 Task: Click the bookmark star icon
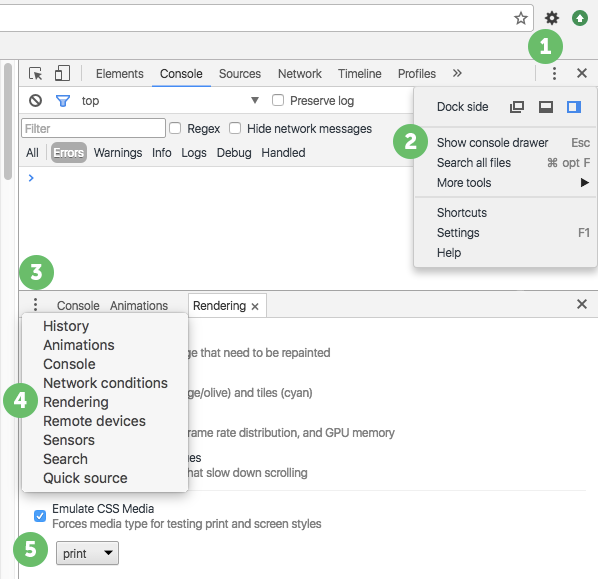coord(521,18)
